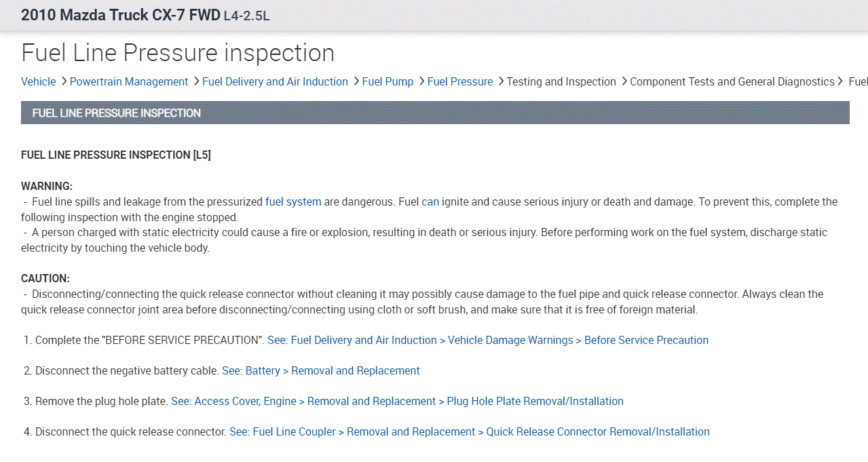Click the 2010 Mazda Truck CX-7 FWD title

tap(120, 15)
